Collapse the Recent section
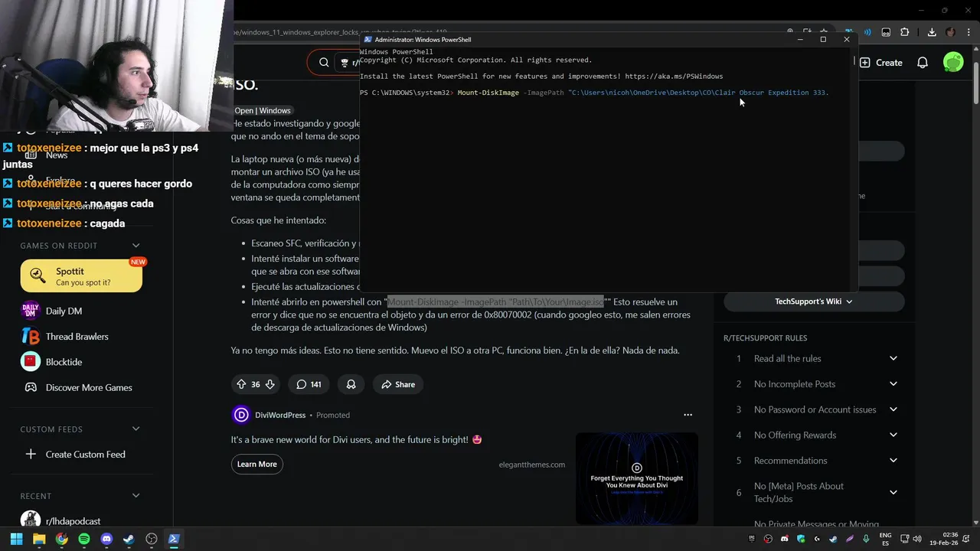This screenshot has height=551, width=980. pyautogui.click(x=136, y=496)
